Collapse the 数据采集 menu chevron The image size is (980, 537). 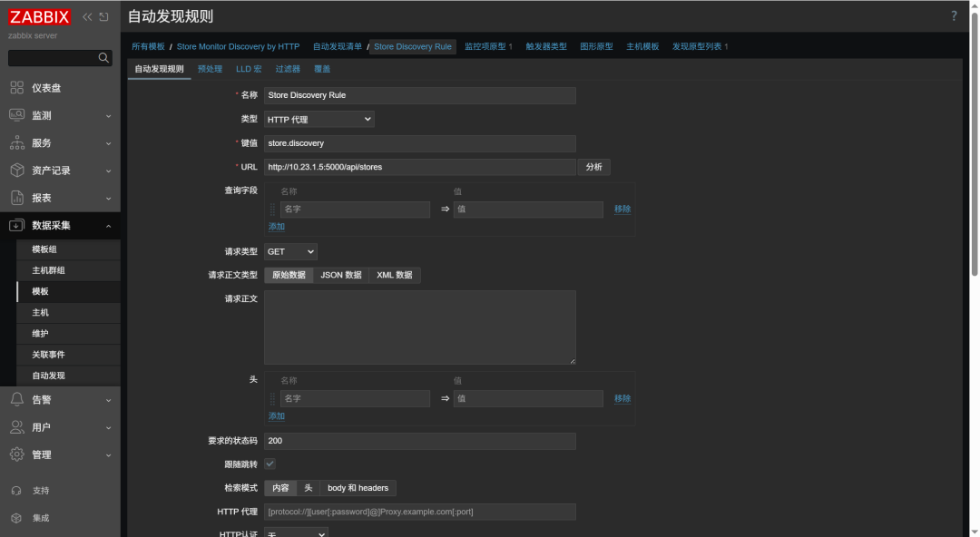(109, 226)
